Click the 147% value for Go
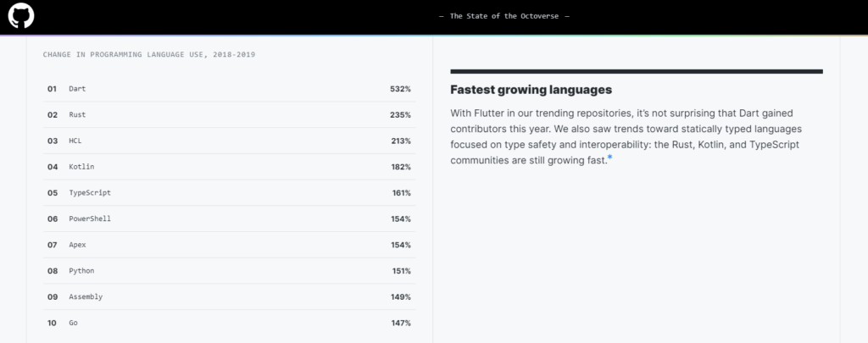Viewport: 868px width, 343px height. tap(401, 323)
